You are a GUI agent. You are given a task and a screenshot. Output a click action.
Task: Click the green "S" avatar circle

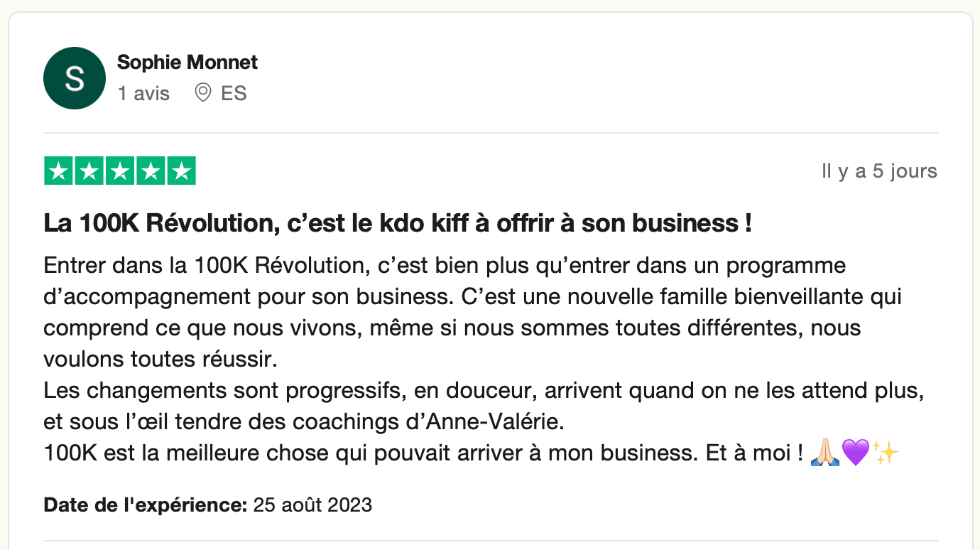pos(75,78)
